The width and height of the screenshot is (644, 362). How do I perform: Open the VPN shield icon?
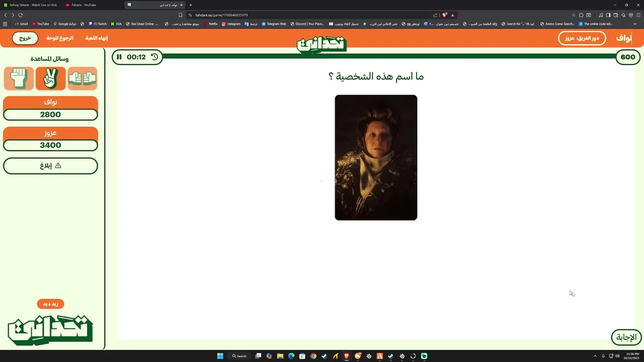pyautogui.click(x=631, y=15)
